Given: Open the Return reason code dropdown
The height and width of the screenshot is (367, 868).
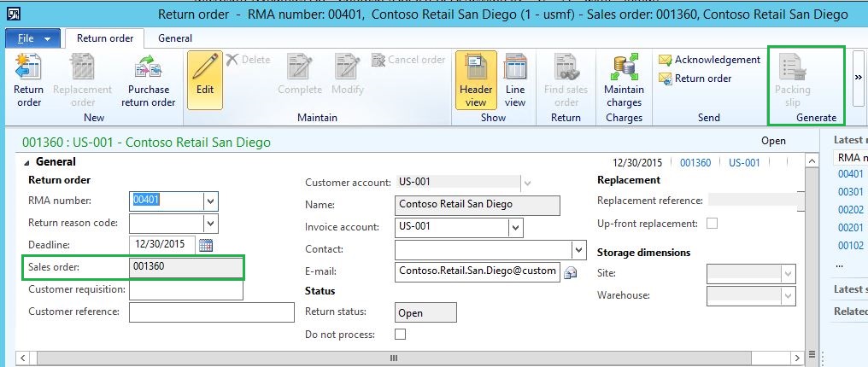Looking at the screenshot, I should 210,224.
